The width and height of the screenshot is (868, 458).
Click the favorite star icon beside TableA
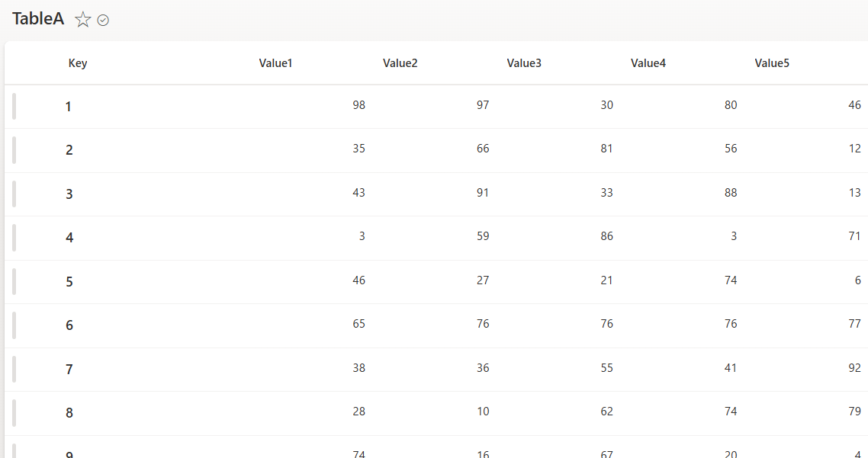(x=83, y=20)
